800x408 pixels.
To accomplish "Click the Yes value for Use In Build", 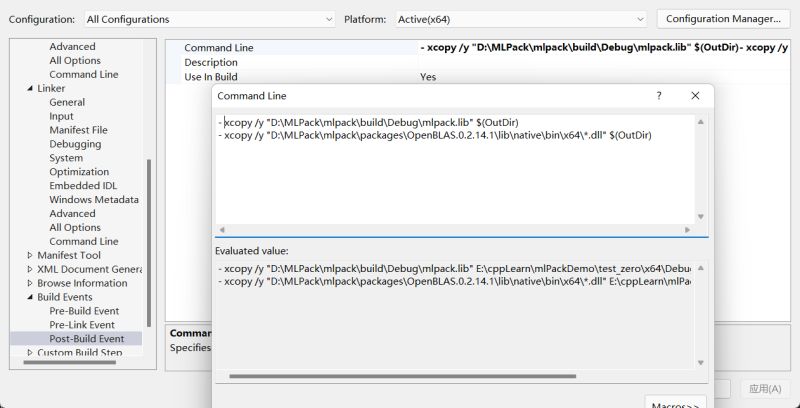I will pos(428,77).
